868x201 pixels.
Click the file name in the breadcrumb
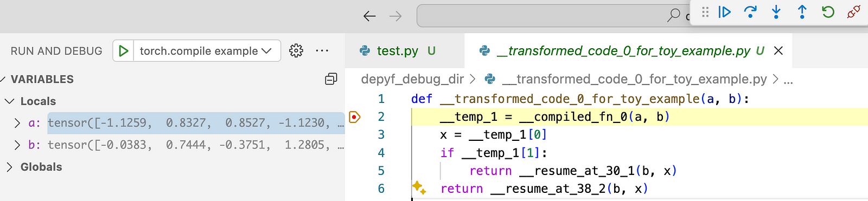[x=634, y=79]
